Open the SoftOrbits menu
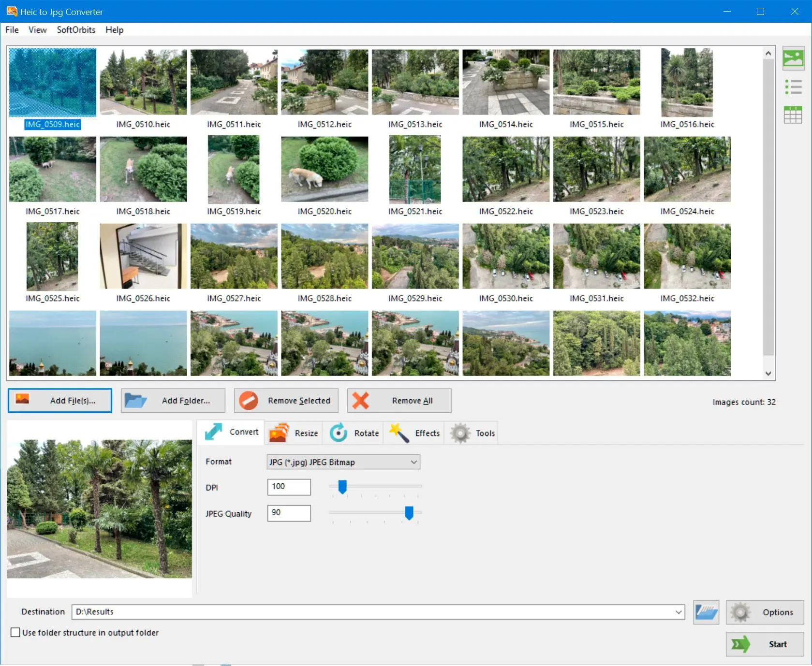812x666 pixels. (x=75, y=29)
